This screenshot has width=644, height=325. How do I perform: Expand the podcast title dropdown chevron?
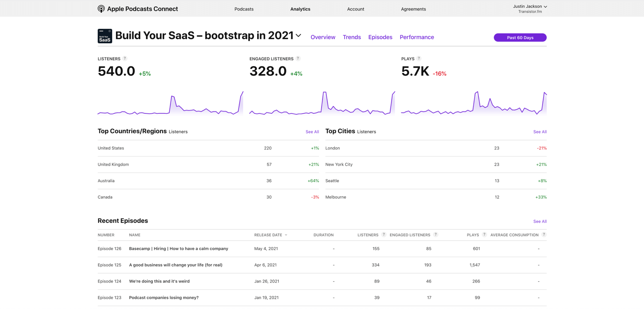(298, 35)
